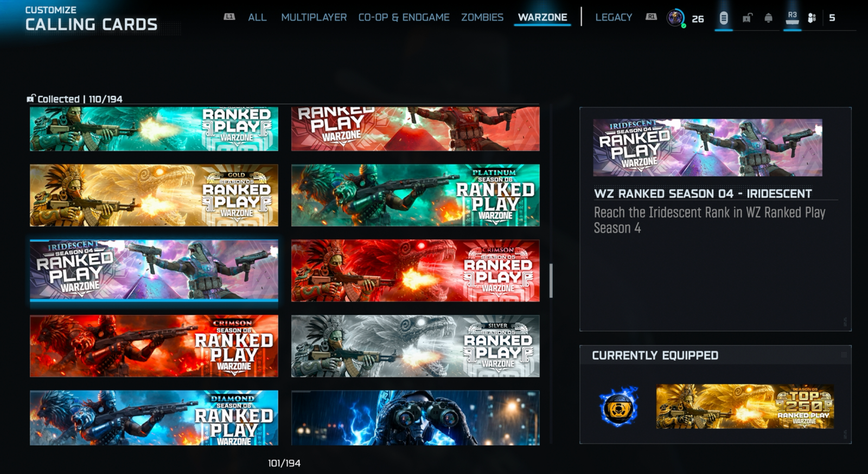The image size is (868, 474).
Task: Open the friends/social party icon
Action: (x=812, y=18)
